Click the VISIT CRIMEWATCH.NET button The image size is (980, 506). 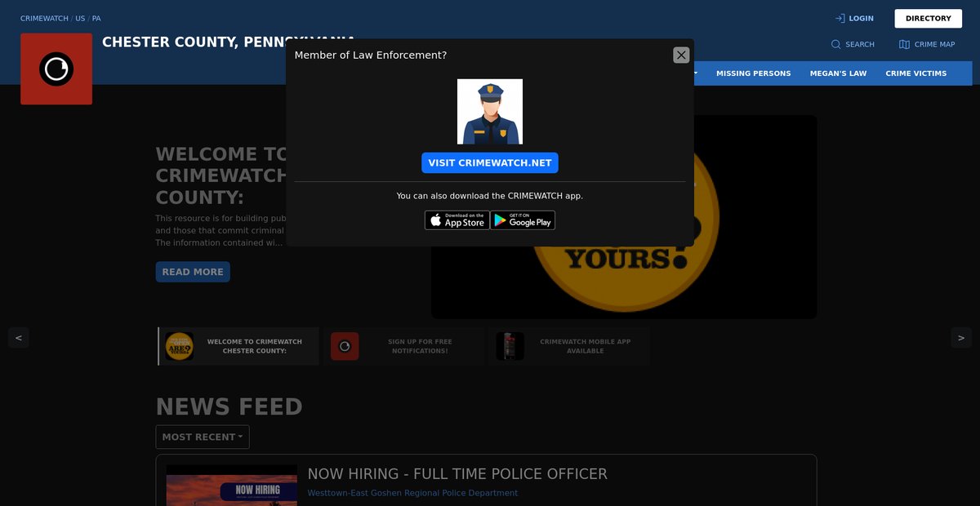(x=490, y=162)
